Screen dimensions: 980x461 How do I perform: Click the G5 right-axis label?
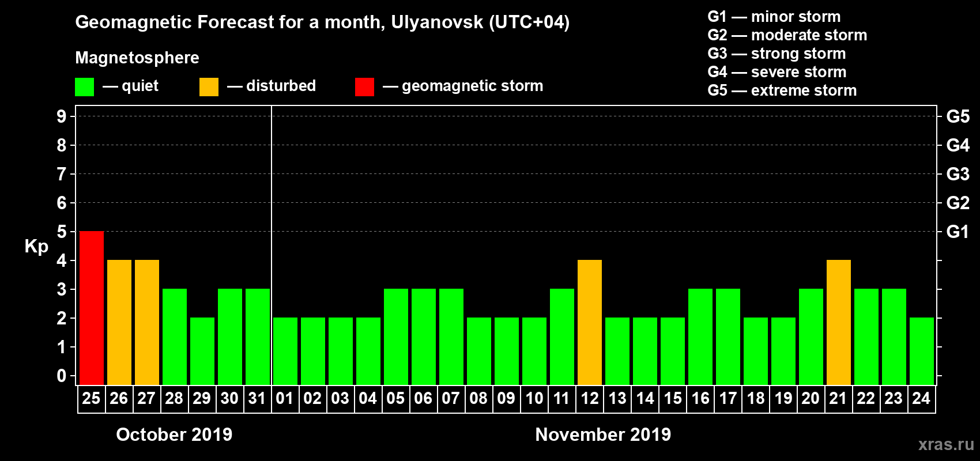958,116
